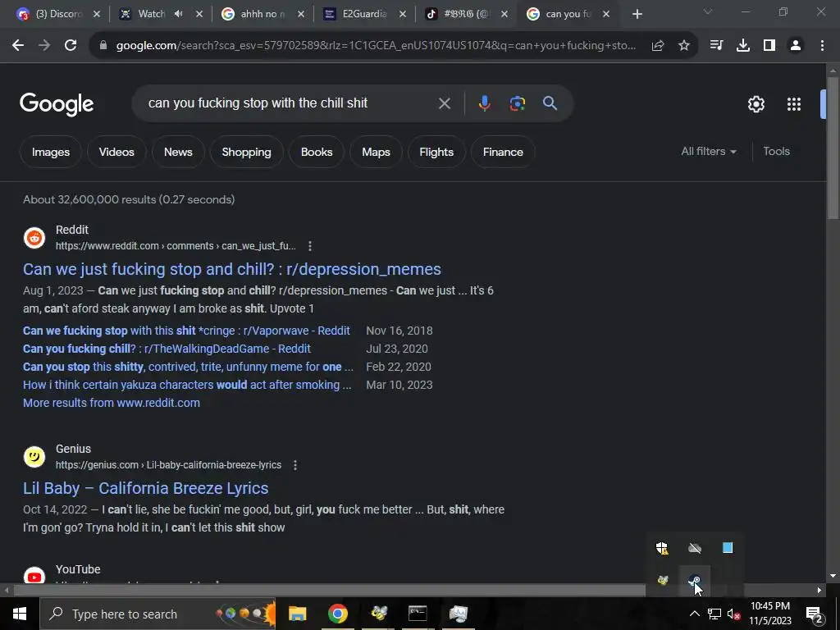Filter results by Images

tap(51, 152)
